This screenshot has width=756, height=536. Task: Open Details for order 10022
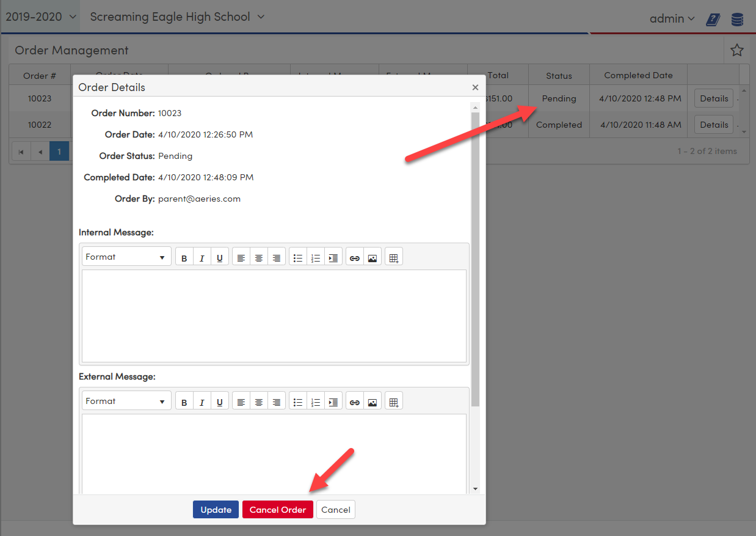pyautogui.click(x=714, y=125)
